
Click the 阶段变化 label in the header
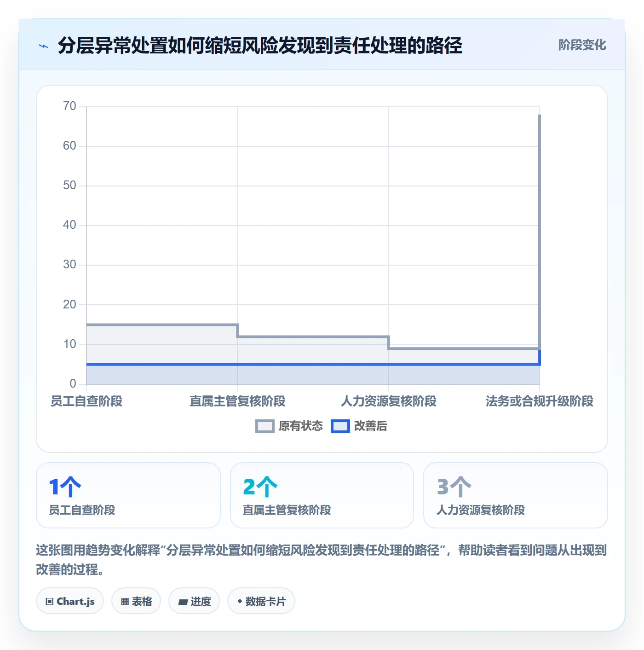tap(582, 45)
